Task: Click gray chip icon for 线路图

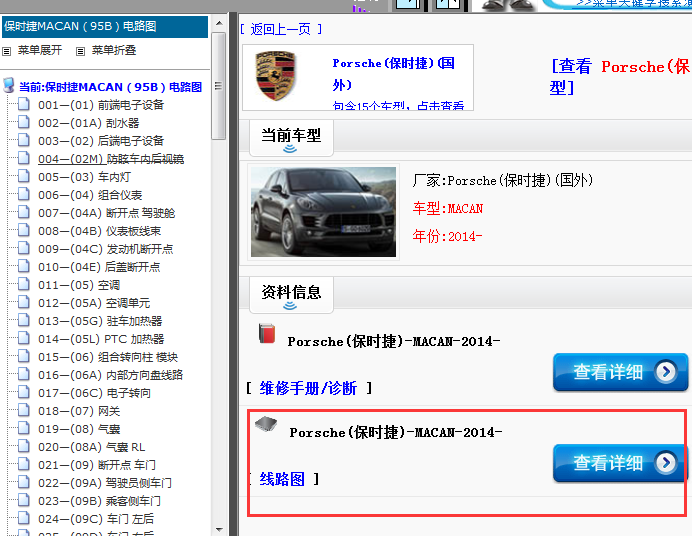Action: (x=266, y=424)
